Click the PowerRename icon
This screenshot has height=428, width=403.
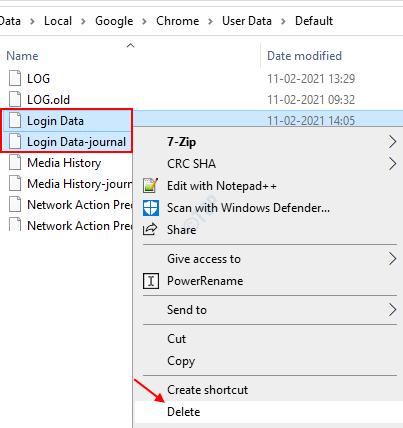pos(151,281)
